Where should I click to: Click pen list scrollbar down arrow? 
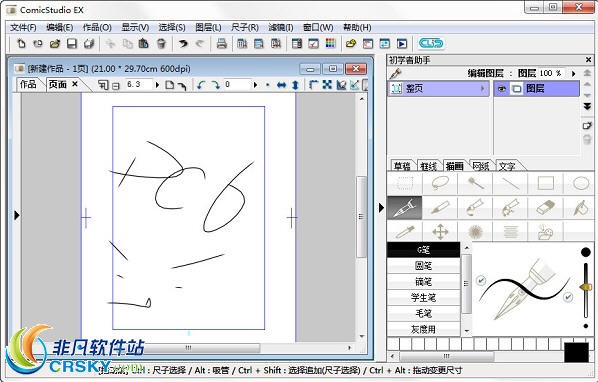coord(467,331)
